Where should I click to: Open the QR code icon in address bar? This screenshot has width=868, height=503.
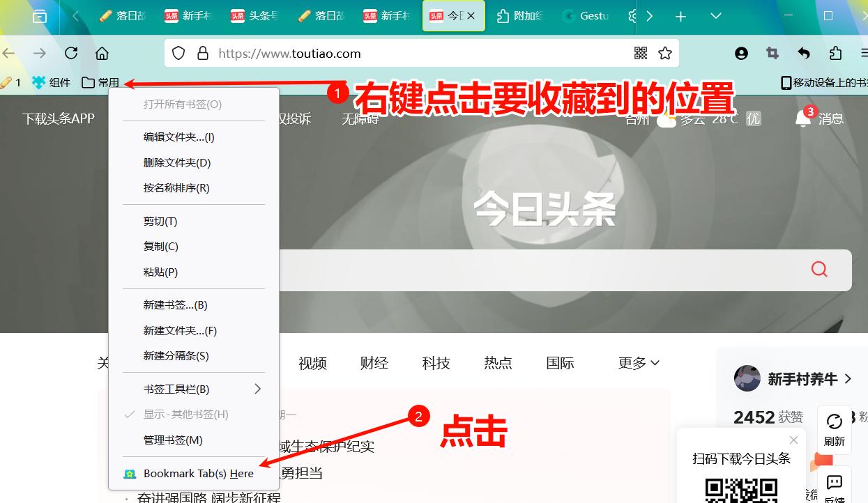point(641,54)
